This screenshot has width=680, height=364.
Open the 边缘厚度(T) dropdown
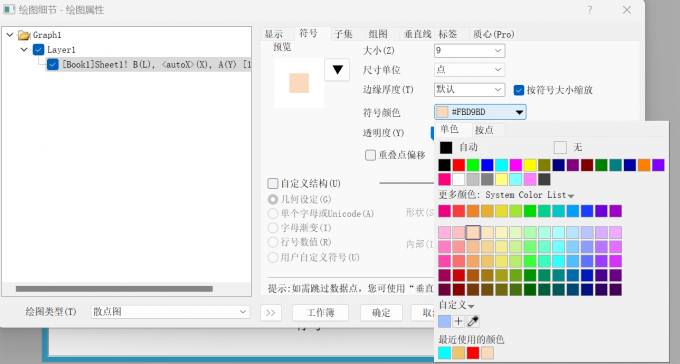[x=469, y=90]
